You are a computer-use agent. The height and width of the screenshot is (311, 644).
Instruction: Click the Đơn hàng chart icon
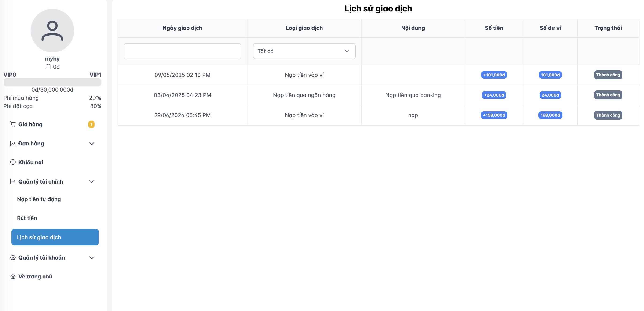tap(13, 143)
